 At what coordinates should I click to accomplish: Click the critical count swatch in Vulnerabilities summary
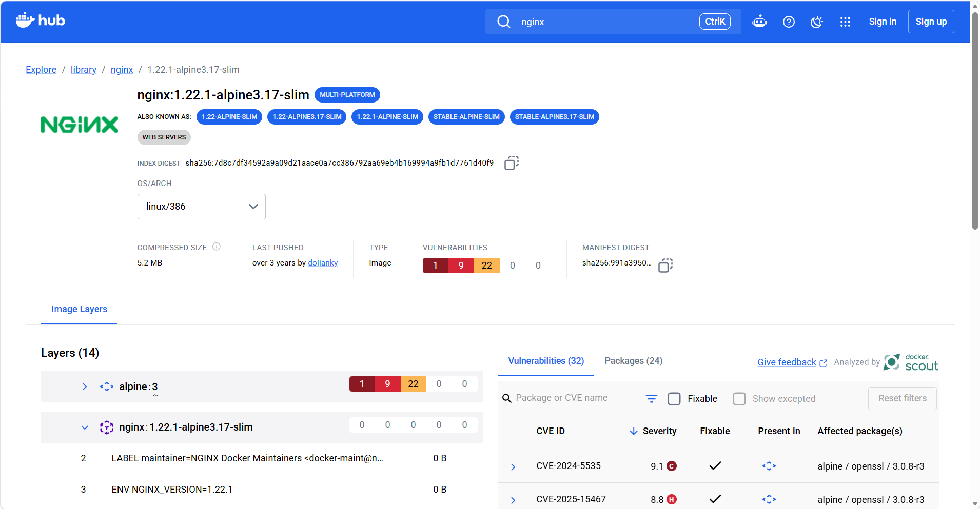click(436, 266)
